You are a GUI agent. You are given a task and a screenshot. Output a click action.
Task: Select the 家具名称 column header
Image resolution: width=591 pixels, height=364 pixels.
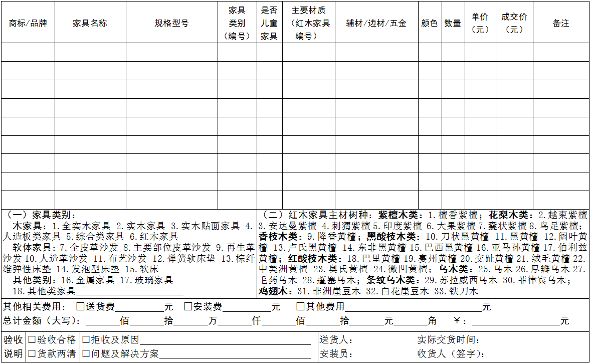(90, 23)
